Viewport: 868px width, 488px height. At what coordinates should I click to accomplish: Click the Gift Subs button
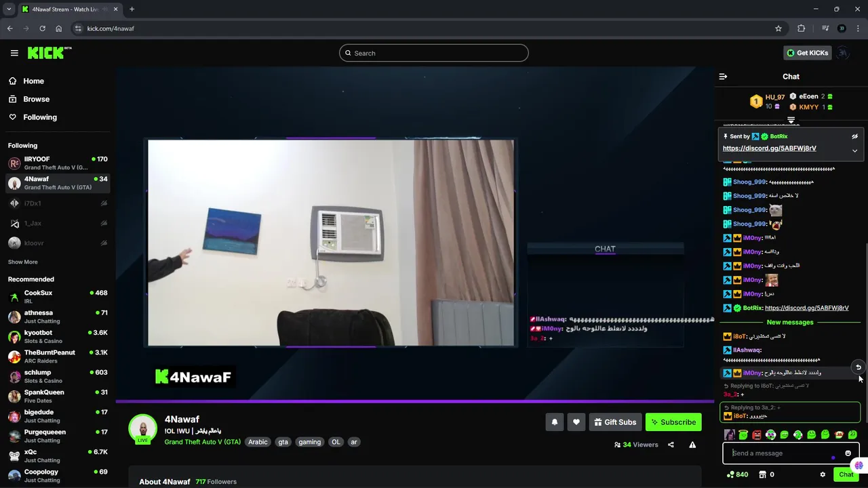tap(615, 422)
